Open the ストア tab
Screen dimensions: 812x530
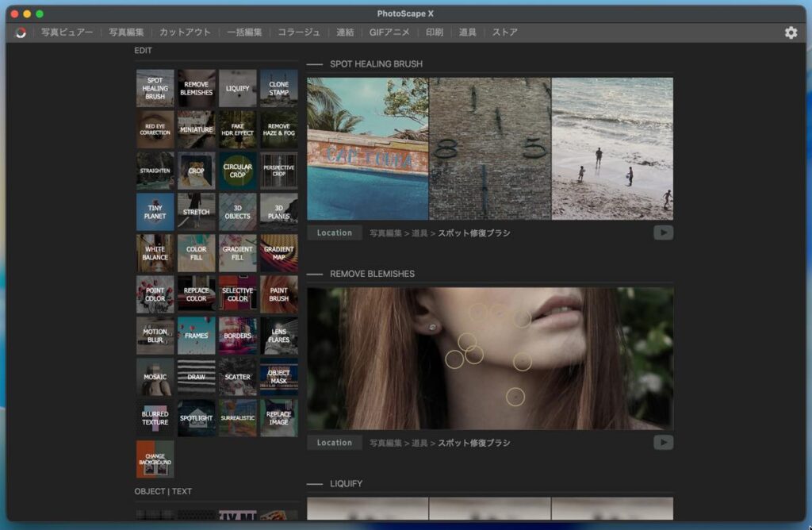[504, 32]
